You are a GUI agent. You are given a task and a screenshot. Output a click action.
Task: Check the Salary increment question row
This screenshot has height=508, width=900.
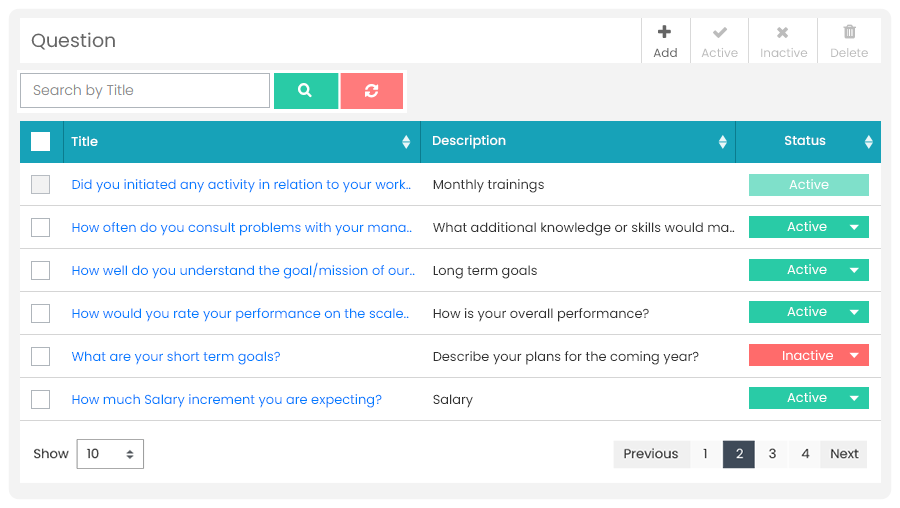[40, 400]
